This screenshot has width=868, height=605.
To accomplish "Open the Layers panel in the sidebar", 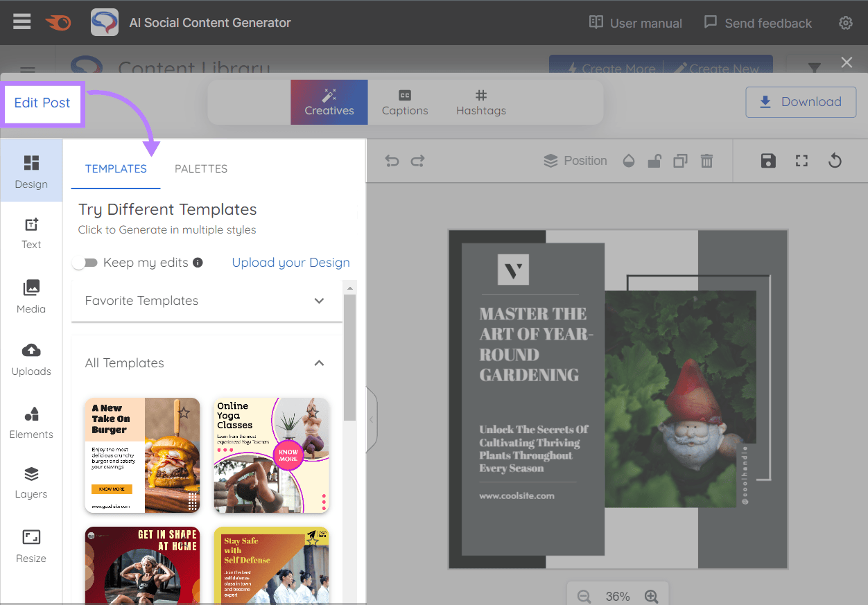I will pos(31,484).
